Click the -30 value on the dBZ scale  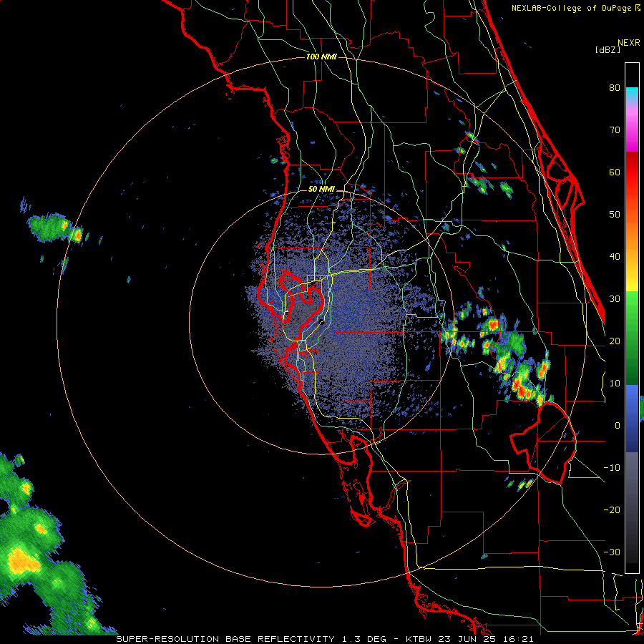pyautogui.click(x=612, y=552)
